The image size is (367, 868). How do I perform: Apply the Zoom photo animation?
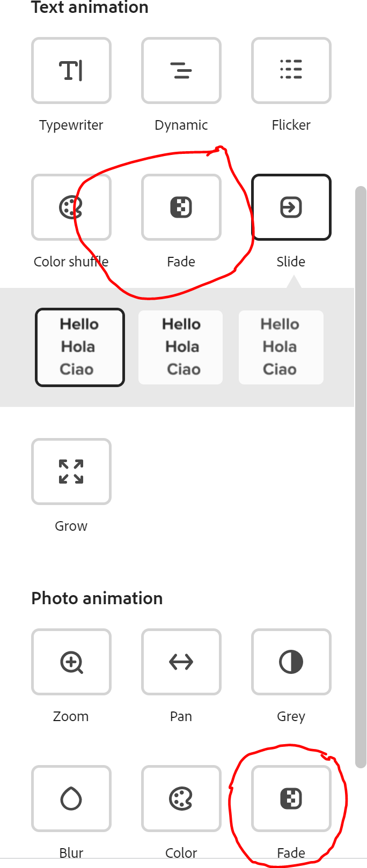coord(71,662)
